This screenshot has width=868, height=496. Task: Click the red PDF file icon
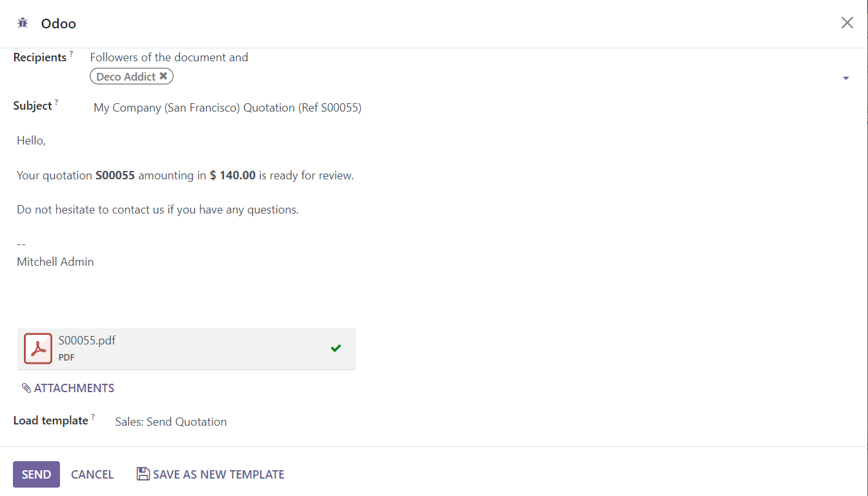tap(38, 348)
